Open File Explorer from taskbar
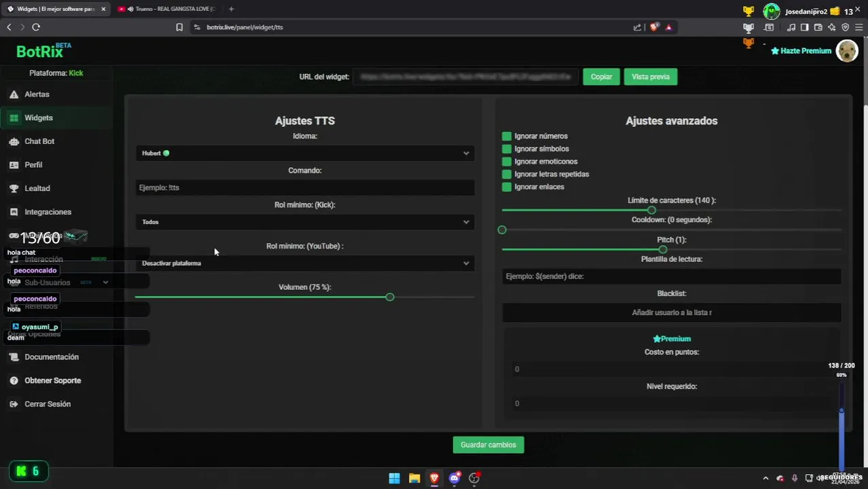 pyautogui.click(x=414, y=478)
